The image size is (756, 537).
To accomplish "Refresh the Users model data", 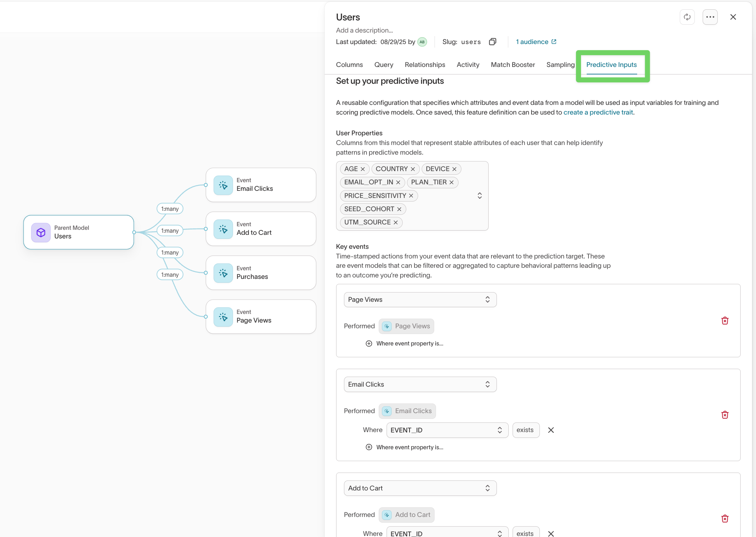I will [687, 17].
